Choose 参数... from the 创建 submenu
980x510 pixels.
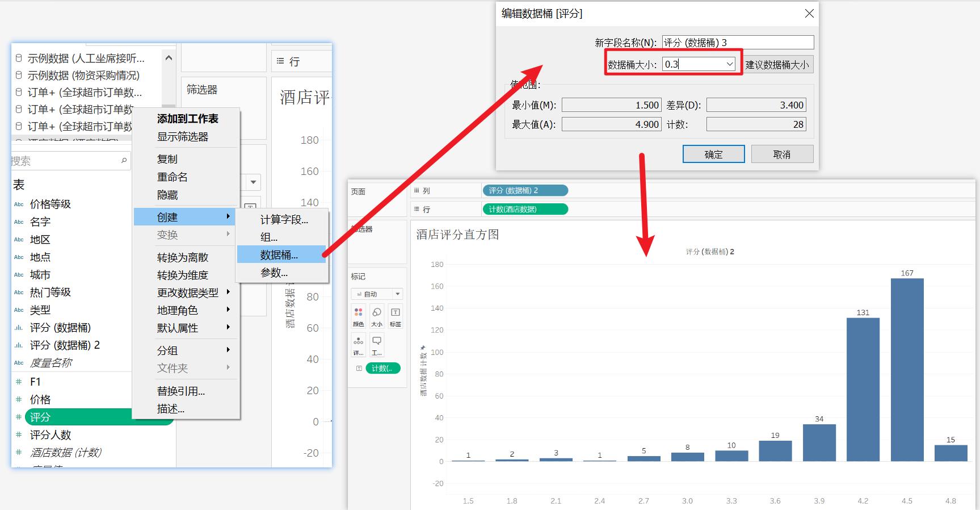pyautogui.click(x=274, y=273)
